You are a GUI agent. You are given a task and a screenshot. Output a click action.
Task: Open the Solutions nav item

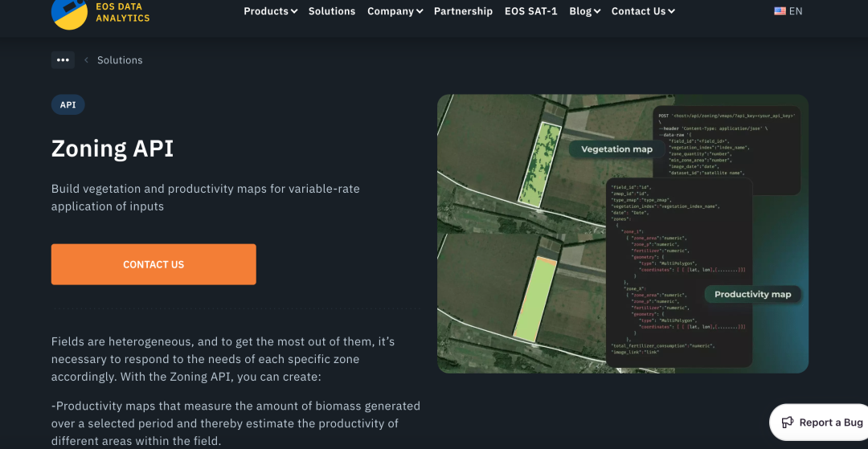tap(332, 11)
